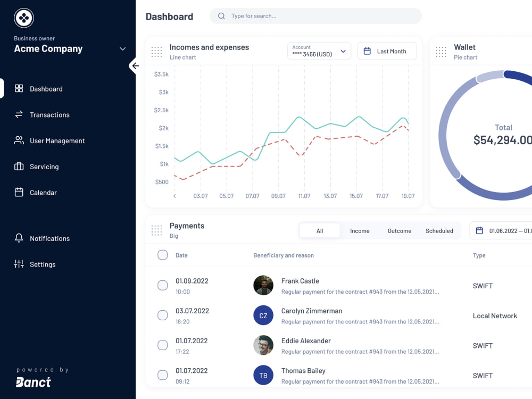Screen dimensions: 532x399
Task: Toggle the select-all checkbox in Date header
Action: coord(162,255)
